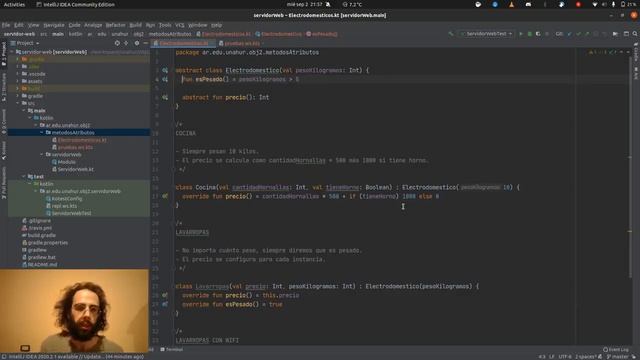Viewport: 640px width, 360px height.
Task: Expand the assets folder node
Action: pyautogui.click(x=18, y=81)
